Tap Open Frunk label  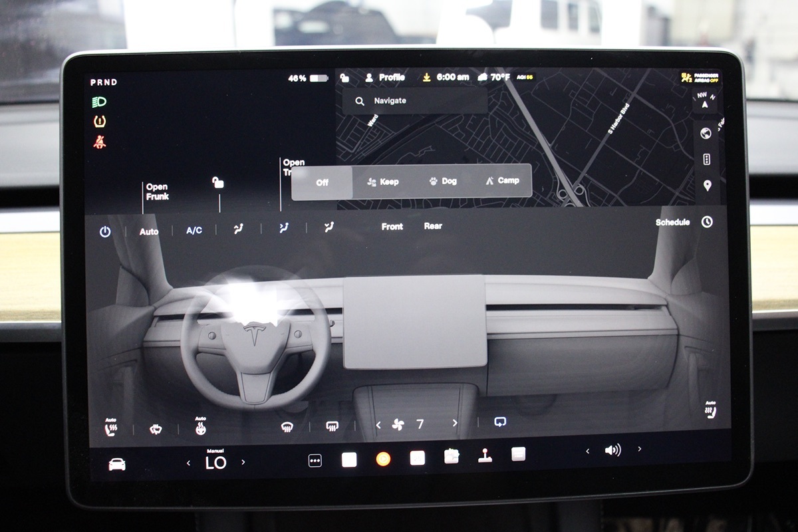coord(157,192)
